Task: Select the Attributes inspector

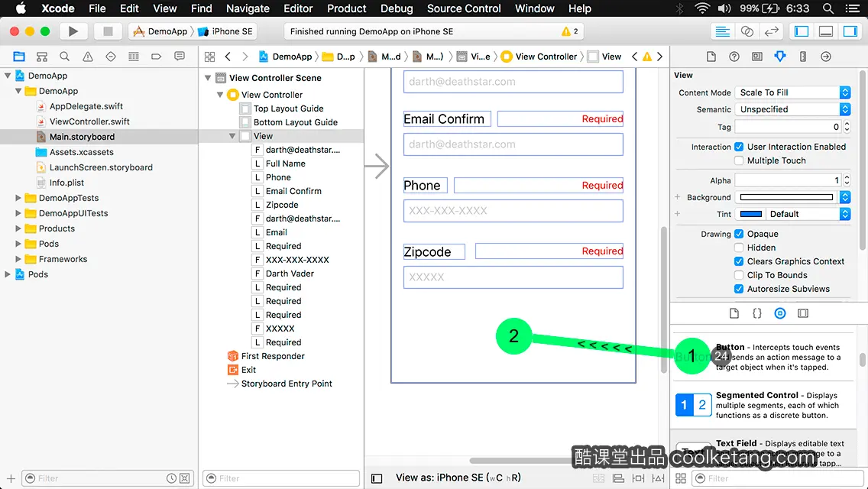Action: (780, 57)
